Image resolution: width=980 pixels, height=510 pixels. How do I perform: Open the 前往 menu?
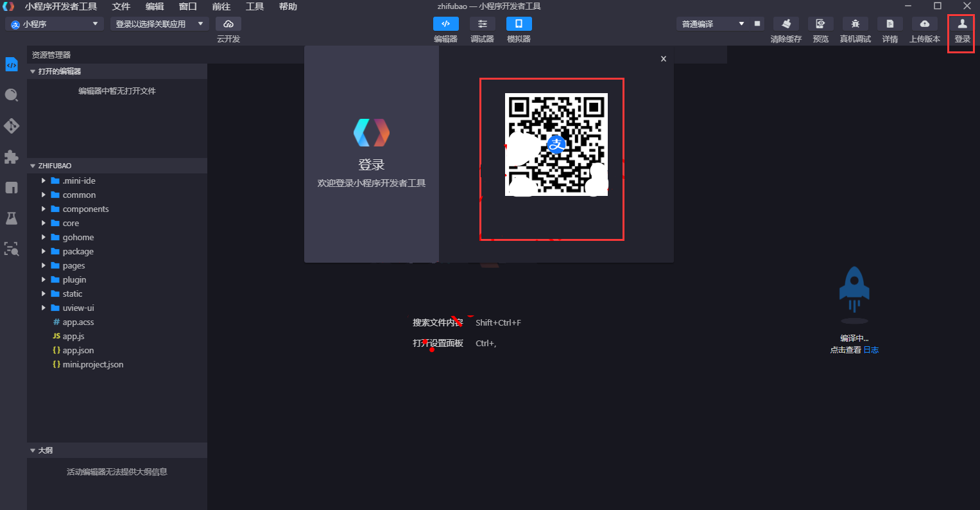tap(221, 6)
